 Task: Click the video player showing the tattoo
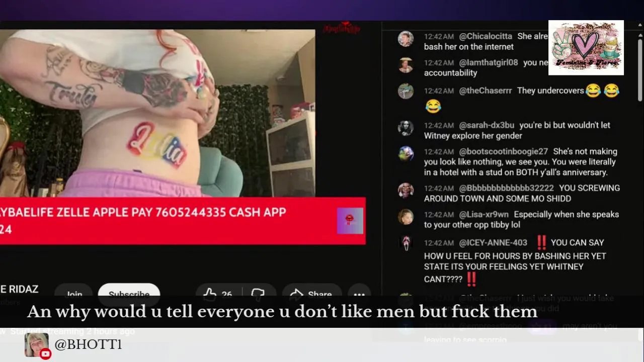[x=157, y=113]
